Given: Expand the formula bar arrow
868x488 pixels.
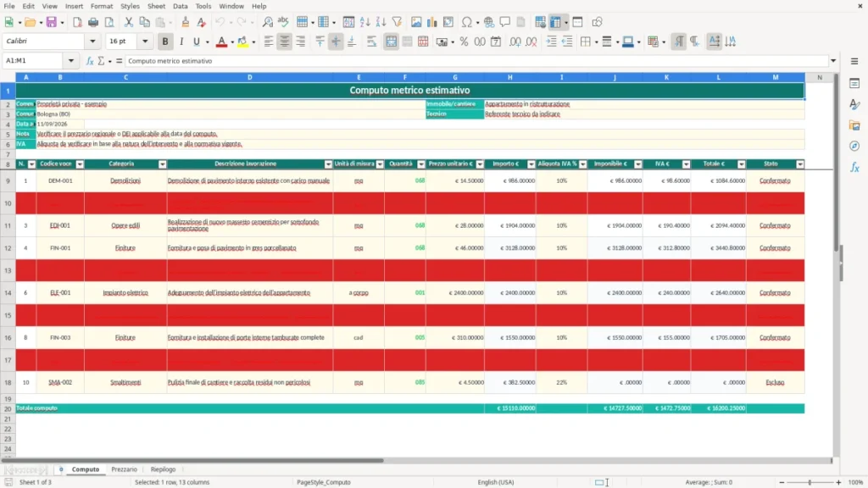Looking at the screenshot, I should (x=833, y=61).
